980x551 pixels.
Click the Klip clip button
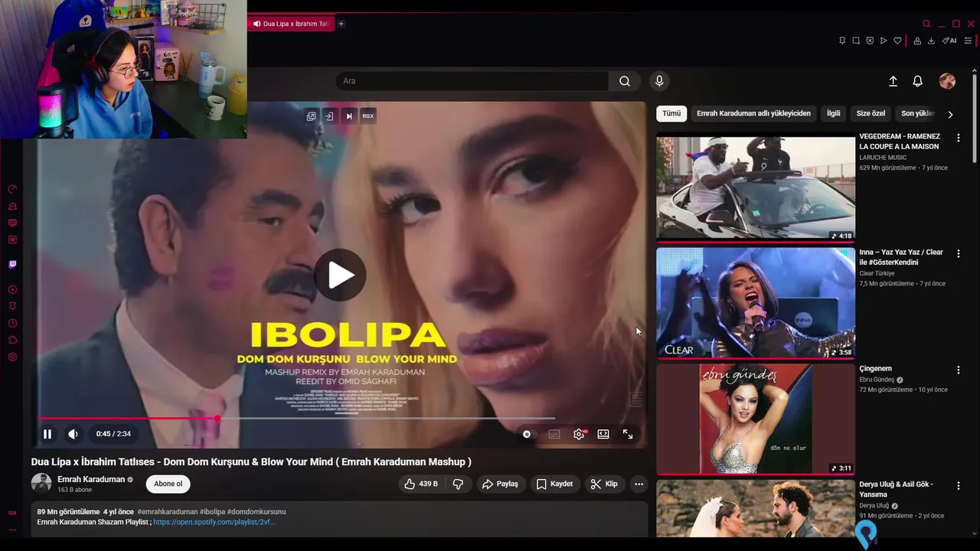[x=604, y=484]
